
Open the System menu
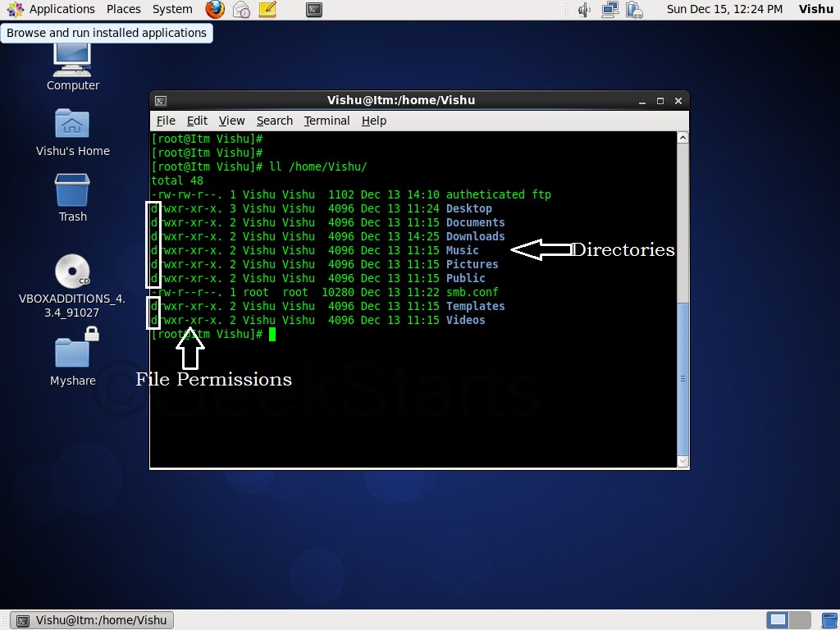pyautogui.click(x=172, y=9)
